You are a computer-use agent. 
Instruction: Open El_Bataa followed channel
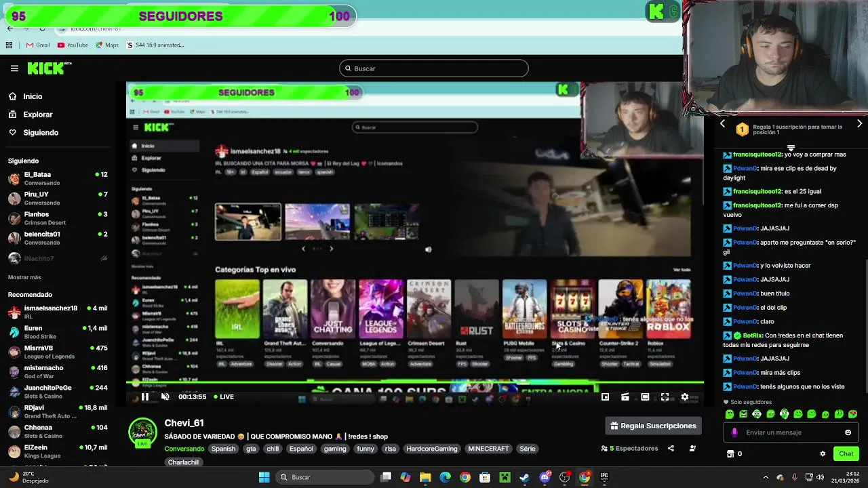pyautogui.click(x=58, y=179)
